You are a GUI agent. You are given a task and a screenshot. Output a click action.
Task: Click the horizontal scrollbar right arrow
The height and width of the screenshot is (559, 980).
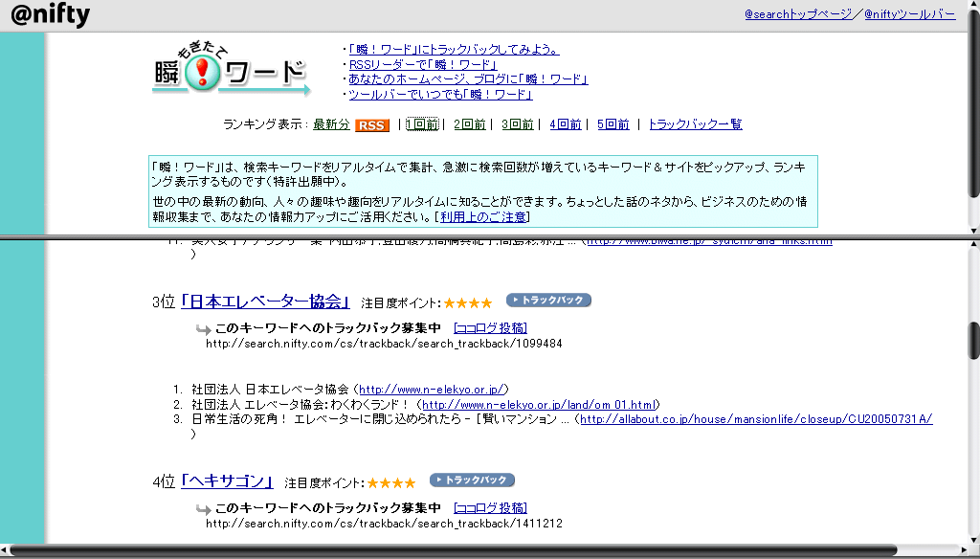pos(962,551)
